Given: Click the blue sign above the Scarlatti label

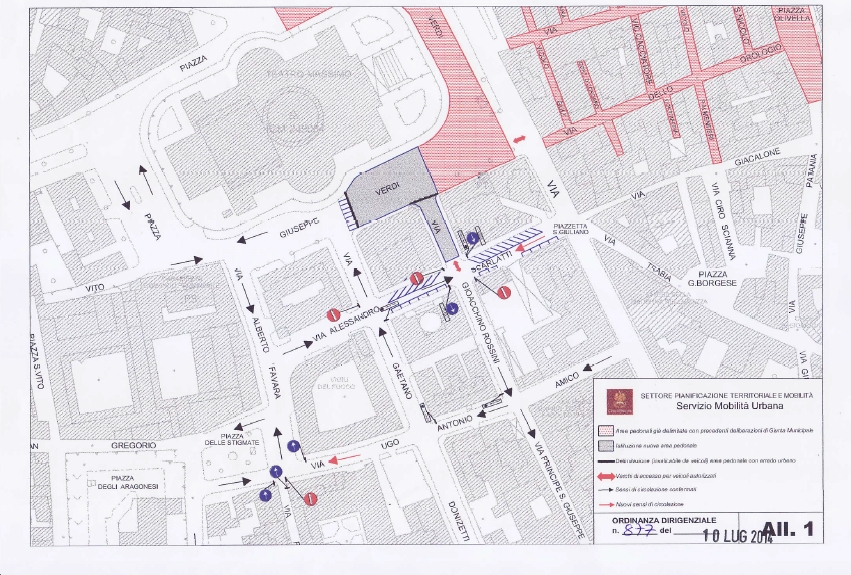Looking at the screenshot, I should 473,237.
